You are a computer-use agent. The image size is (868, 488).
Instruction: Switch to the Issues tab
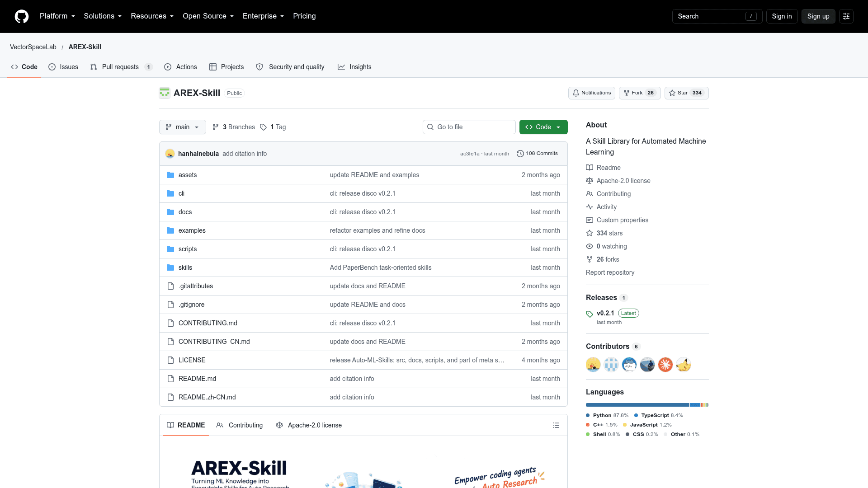click(63, 67)
